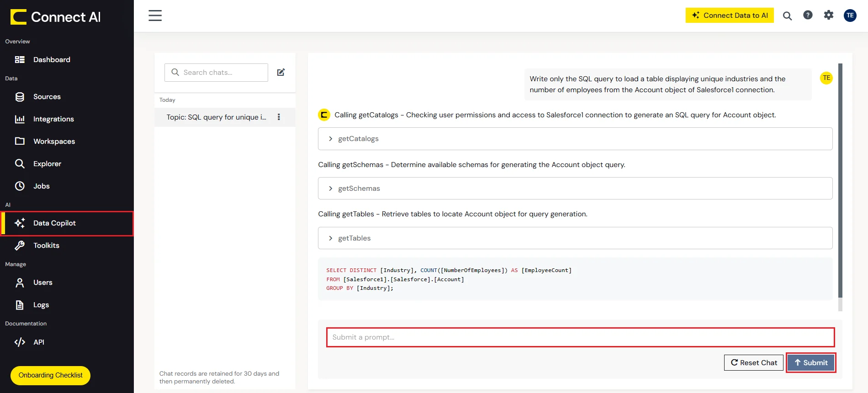Open the help question mark icon
868x393 pixels.
(x=808, y=15)
